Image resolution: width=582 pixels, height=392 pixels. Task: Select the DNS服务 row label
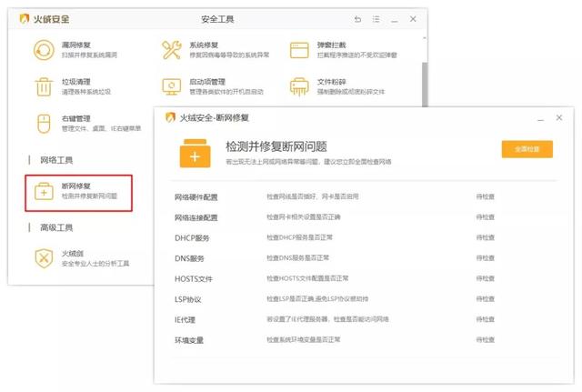189,258
